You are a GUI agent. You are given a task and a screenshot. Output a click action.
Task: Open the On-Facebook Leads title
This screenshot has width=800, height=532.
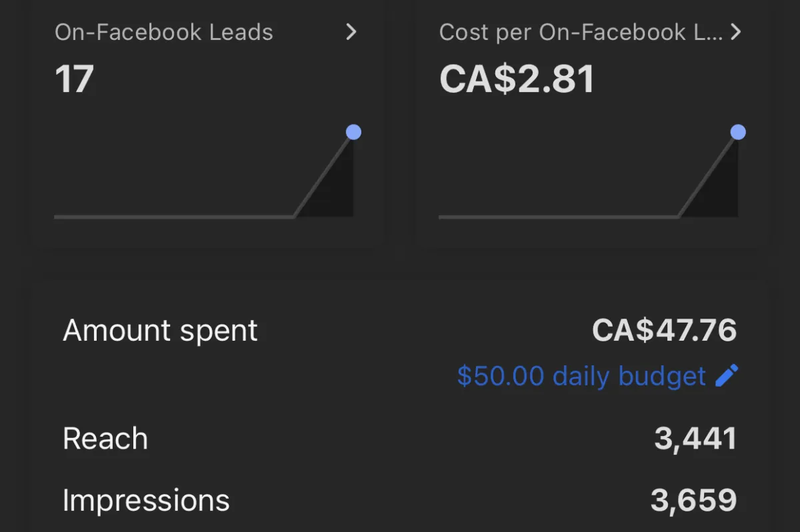coord(164,33)
